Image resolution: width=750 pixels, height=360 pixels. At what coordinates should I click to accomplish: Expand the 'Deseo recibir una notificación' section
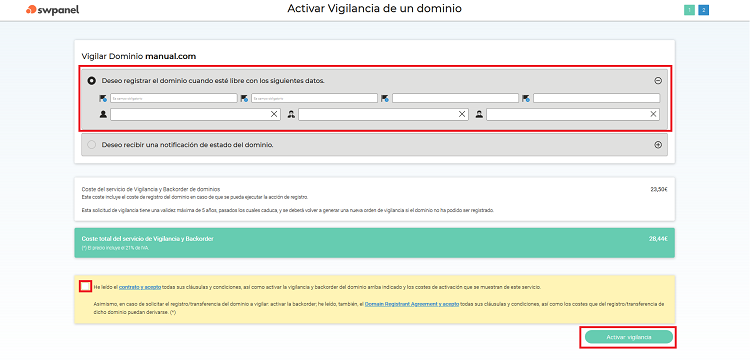pyautogui.click(x=658, y=145)
